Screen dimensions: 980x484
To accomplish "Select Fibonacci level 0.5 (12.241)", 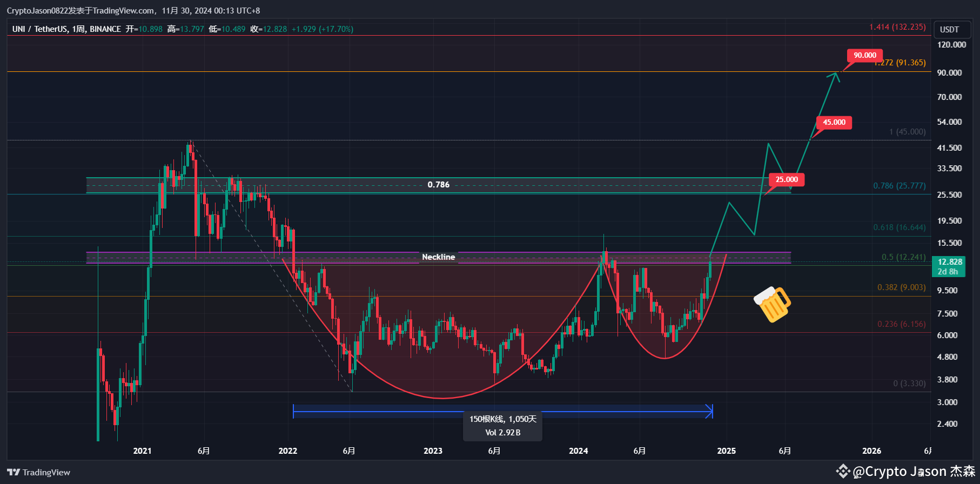I will coord(904,257).
